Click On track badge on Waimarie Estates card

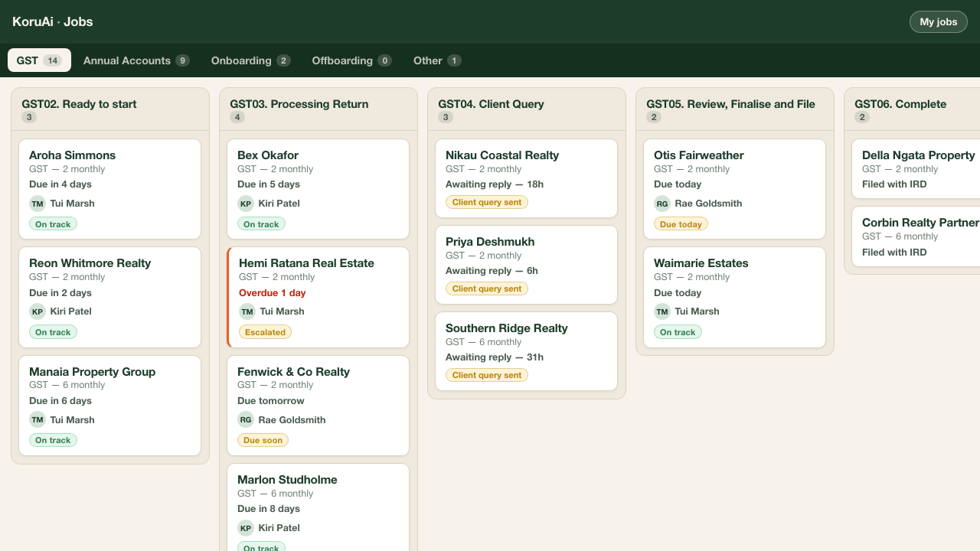pyautogui.click(x=678, y=332)
